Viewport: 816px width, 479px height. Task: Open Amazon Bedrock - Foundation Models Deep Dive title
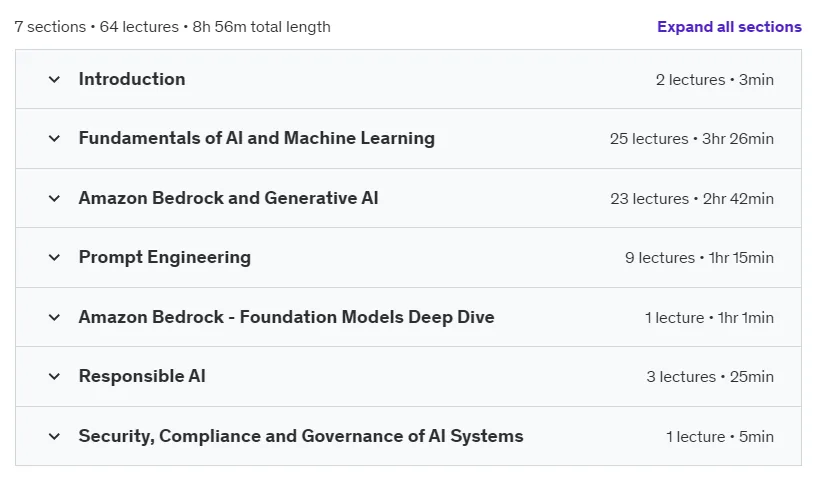point(286,317)
